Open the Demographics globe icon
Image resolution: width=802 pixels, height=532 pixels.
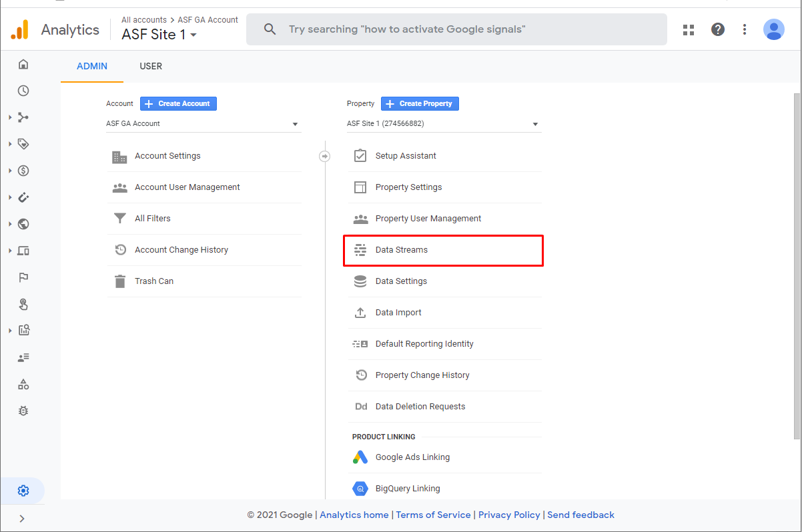coord(23,224)
